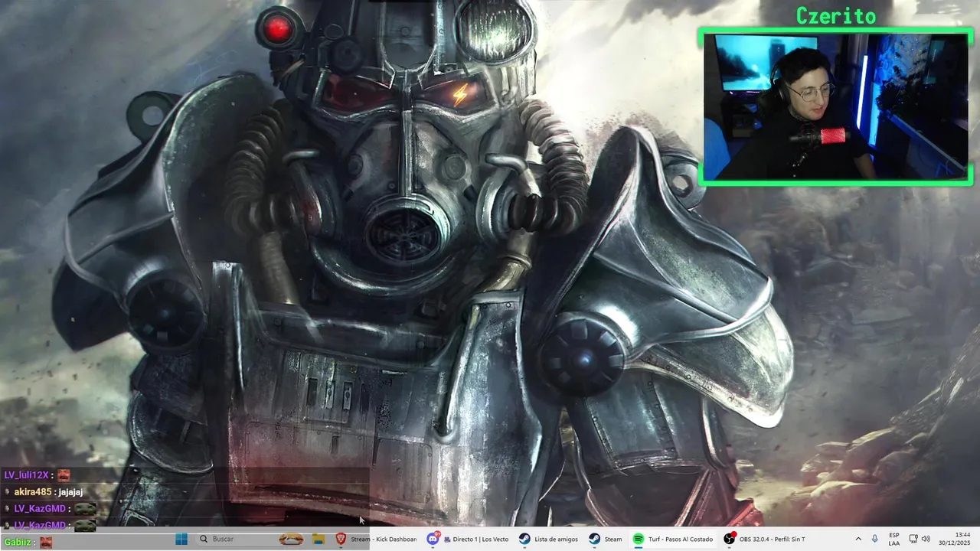Click username akira485 in chat overlay
This screenshot has width=980, height=551.
pos(32,492)
